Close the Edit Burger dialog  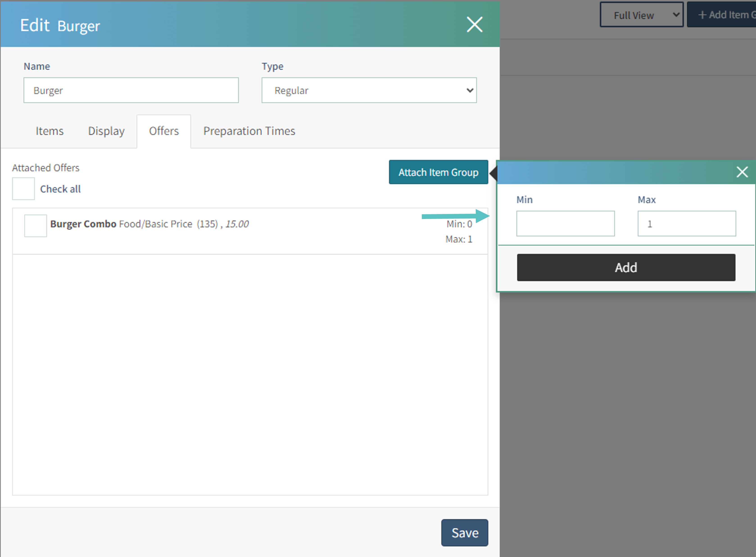[x=474, y=25]
